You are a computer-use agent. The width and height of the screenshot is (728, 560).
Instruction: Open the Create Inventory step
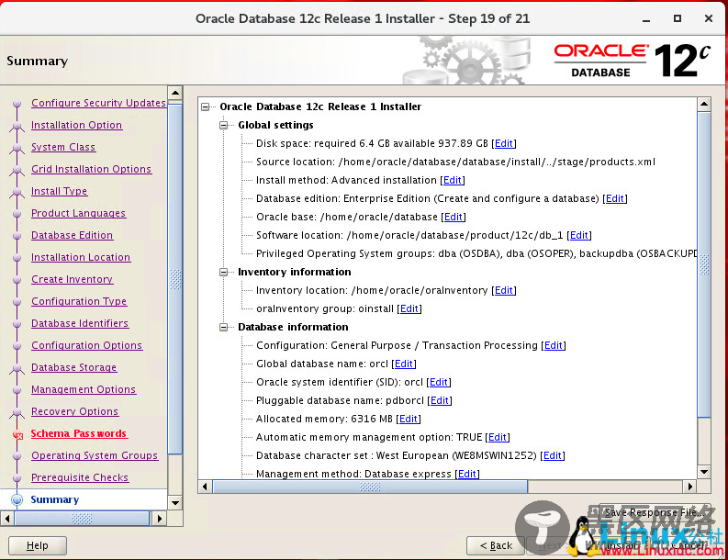[x=72, y=279]
